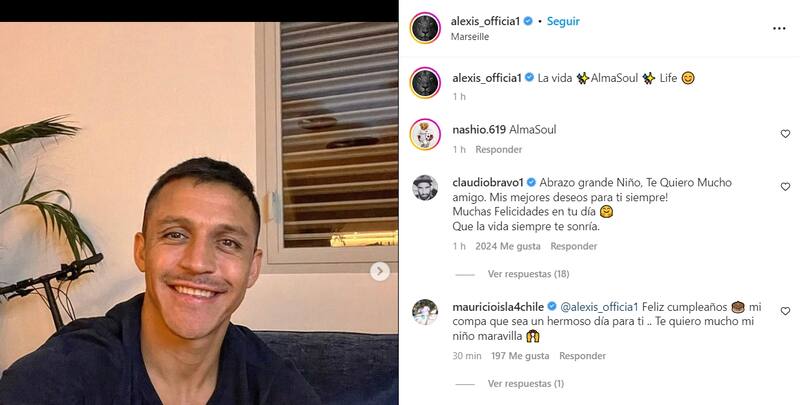This screenshot has height=405, width=800.
Task: Open nashio.619 profile avatar
Action: [425, 134]
